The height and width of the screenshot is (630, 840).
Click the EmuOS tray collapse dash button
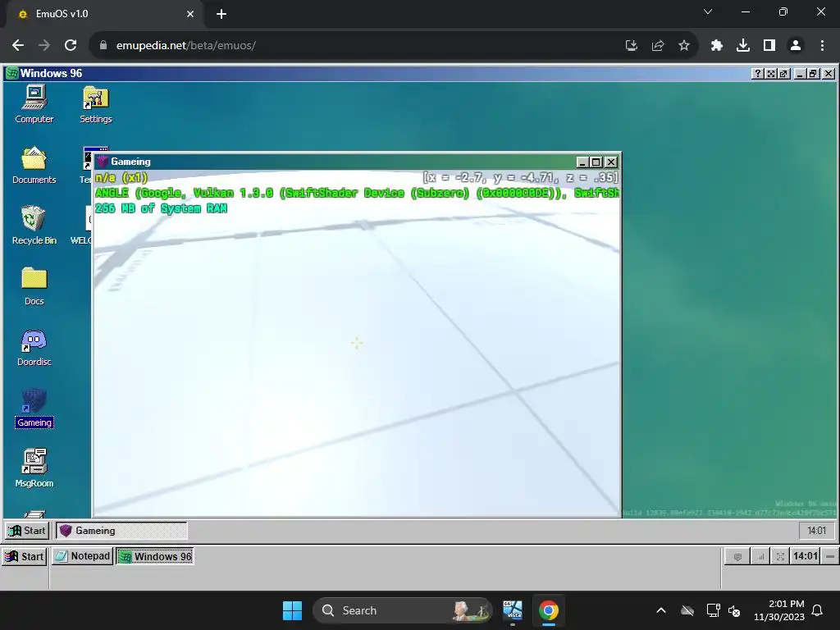click(x=830, y=557)
